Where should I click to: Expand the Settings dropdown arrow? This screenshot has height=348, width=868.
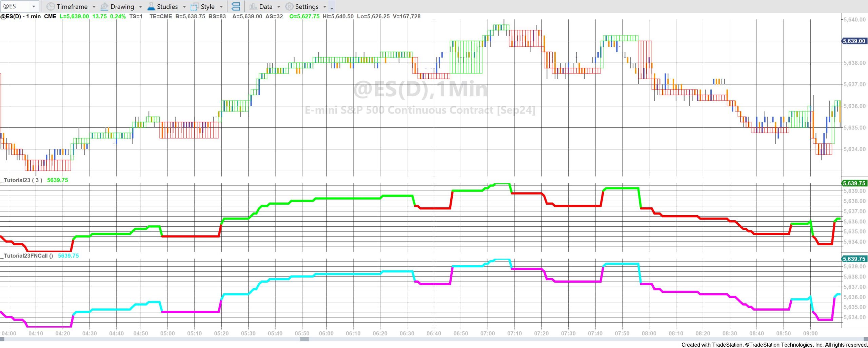click(325, 6)
